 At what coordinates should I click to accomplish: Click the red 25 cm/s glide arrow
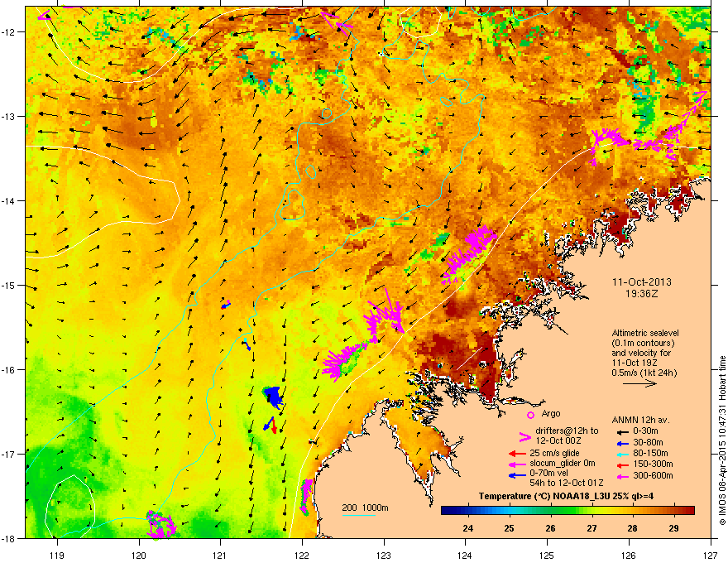pos(517,454)
